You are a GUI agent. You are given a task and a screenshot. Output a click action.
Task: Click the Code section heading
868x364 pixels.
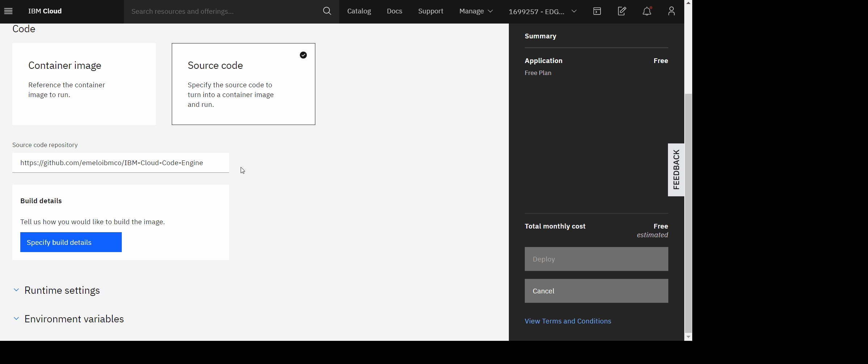point(24,29)
